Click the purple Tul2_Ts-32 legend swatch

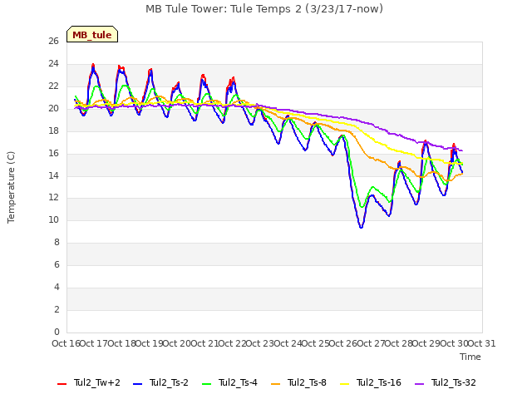click(419, 384)
